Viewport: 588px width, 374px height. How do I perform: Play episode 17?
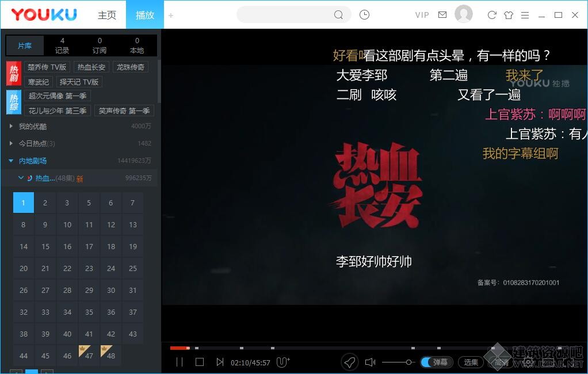click(x=89, y=246)
